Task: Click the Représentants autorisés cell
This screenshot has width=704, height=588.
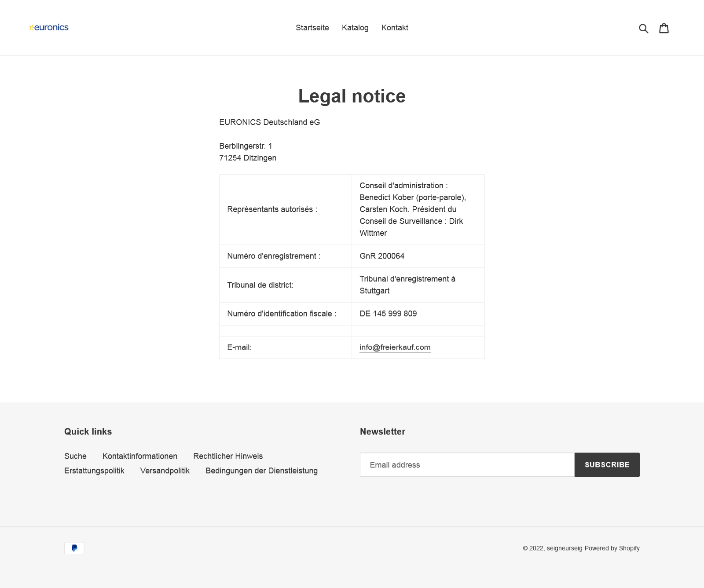Action: click(286, 209)
